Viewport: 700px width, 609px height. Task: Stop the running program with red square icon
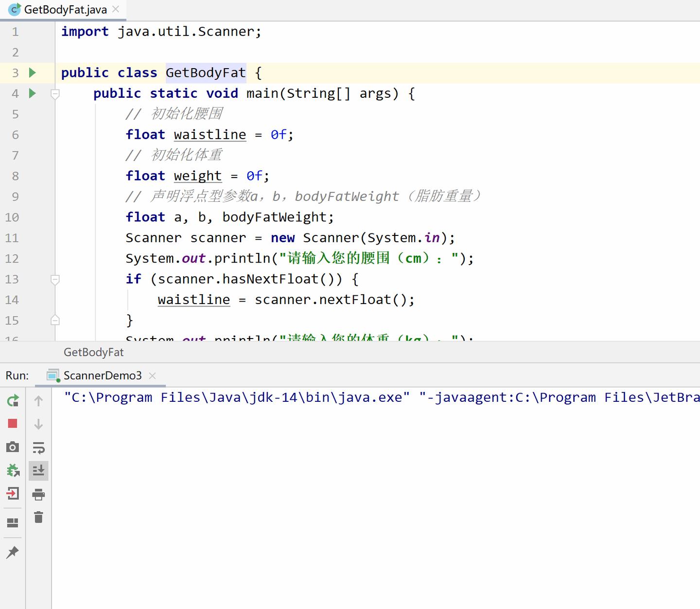point(13,423)
